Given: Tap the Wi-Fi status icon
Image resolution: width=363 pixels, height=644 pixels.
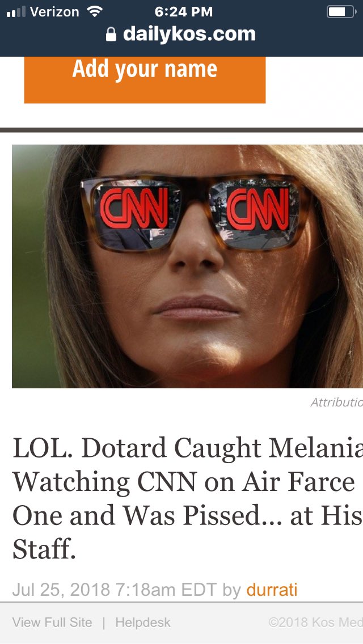Looking at the screenshot, I should 95,12.
